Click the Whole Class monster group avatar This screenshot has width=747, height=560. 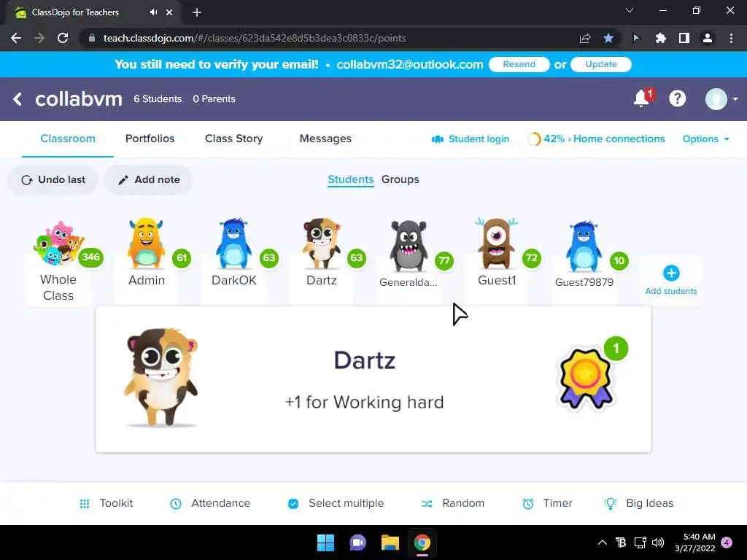pos(58,243)
